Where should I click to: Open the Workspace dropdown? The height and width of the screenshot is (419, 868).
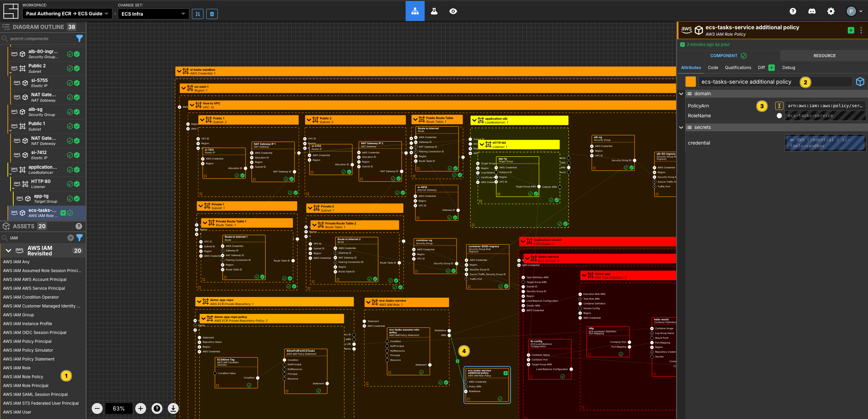pos(67,14)
